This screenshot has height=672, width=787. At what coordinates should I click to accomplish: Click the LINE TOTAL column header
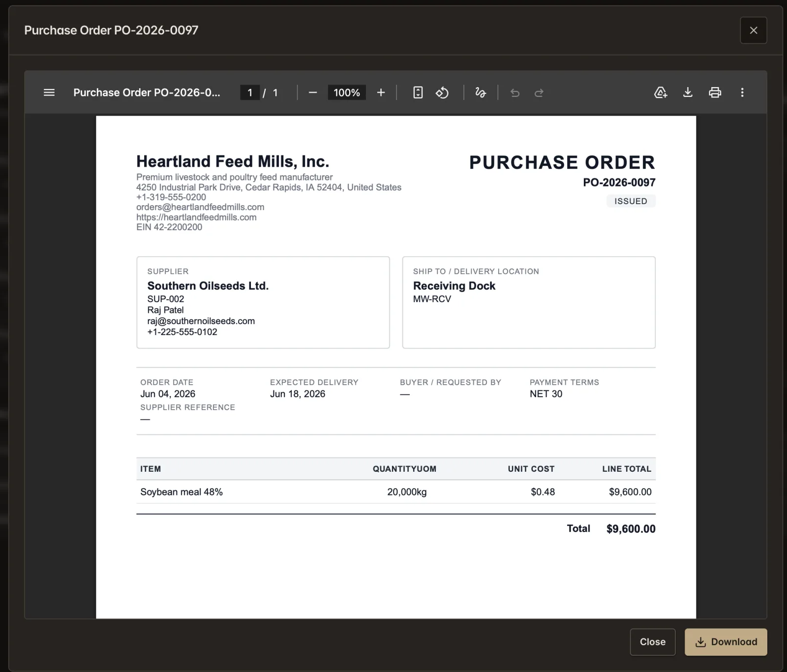coord(627,469)
